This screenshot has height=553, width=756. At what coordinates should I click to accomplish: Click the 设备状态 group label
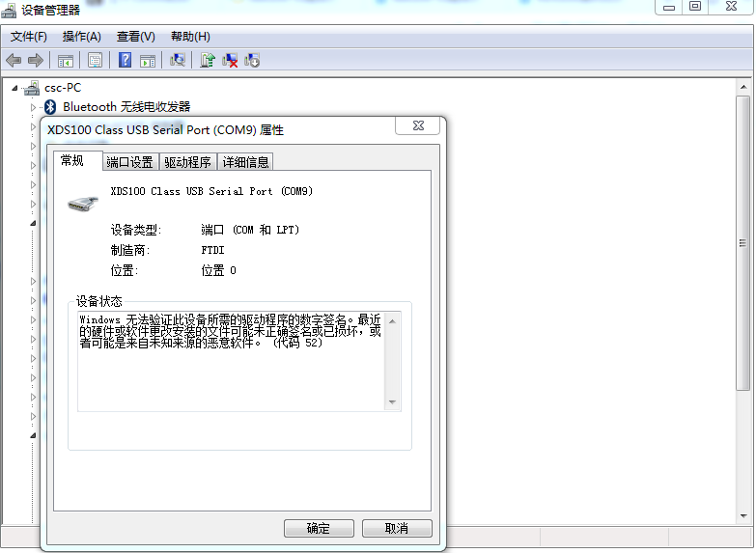tap(99, 301)
